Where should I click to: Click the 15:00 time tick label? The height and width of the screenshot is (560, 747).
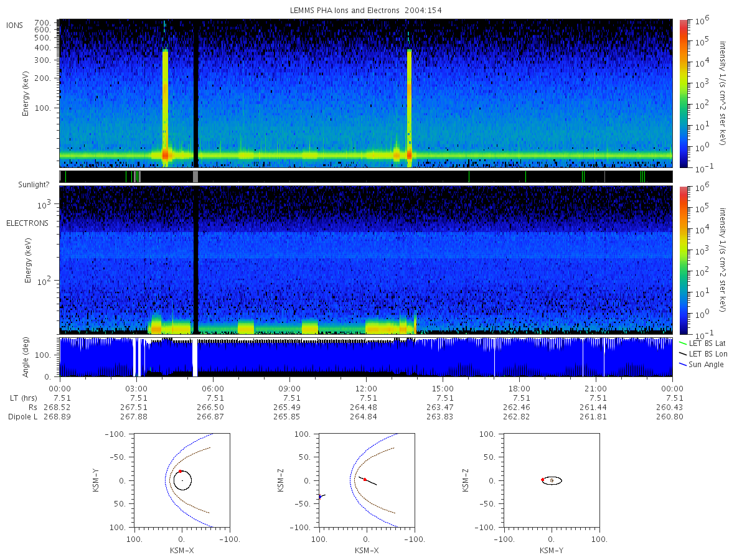pyautogui.click(x=443, y=388)
